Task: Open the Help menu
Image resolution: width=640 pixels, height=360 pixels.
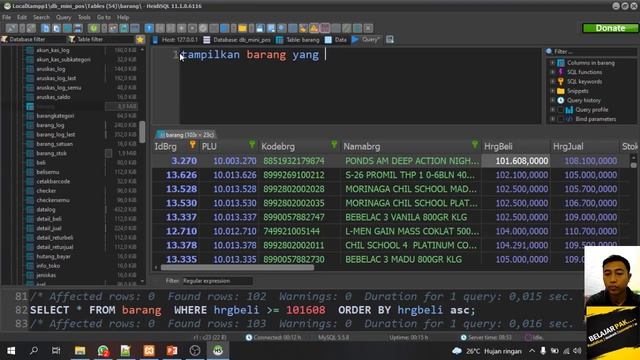Action: point(123,17)
